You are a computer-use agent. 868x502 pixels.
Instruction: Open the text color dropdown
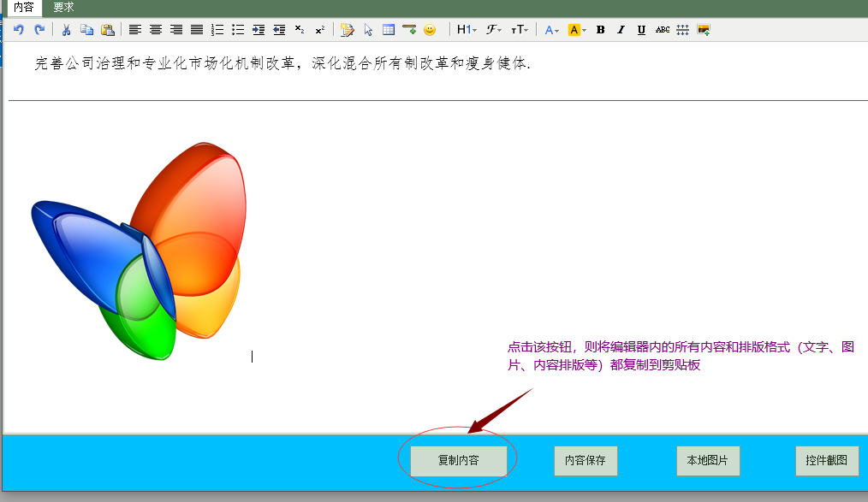tap(552, 30)
